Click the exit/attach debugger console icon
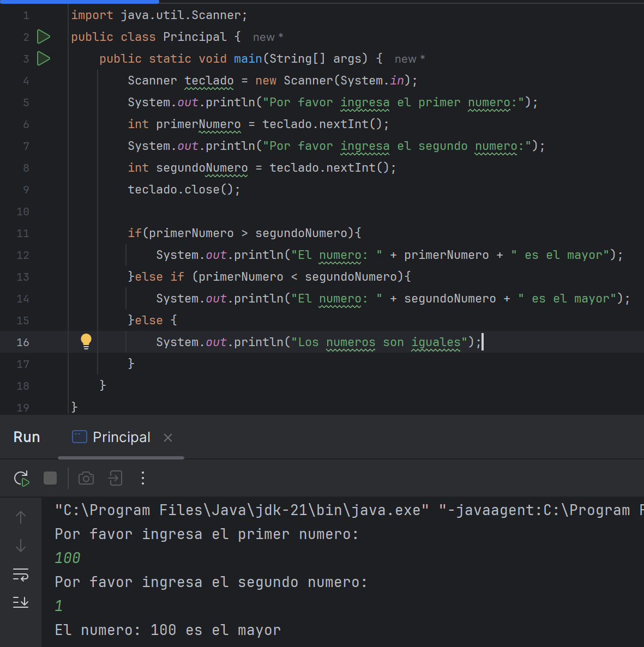 click(x=115, y=478)
